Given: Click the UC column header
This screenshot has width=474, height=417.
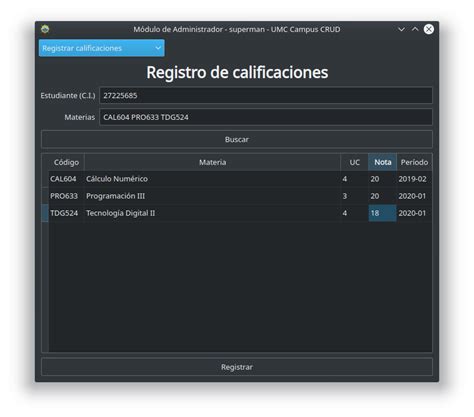Looking at the screenshot, I should (x=354, y=162).
